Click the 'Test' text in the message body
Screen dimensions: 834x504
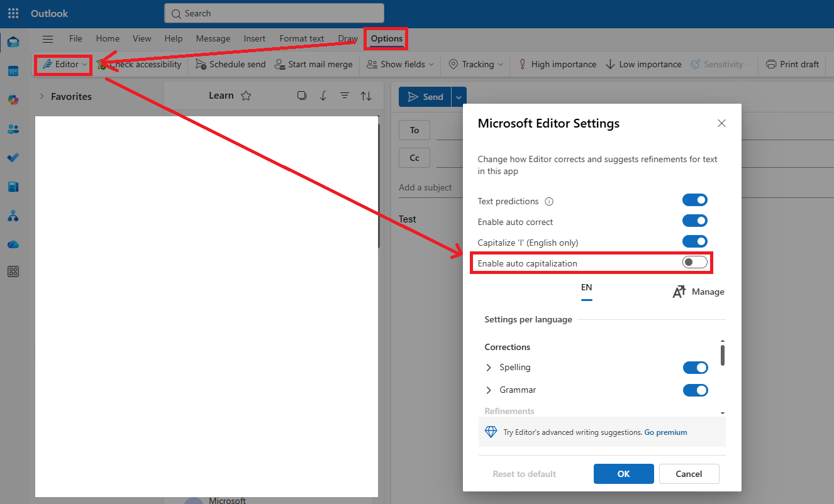tap(408, 219)
